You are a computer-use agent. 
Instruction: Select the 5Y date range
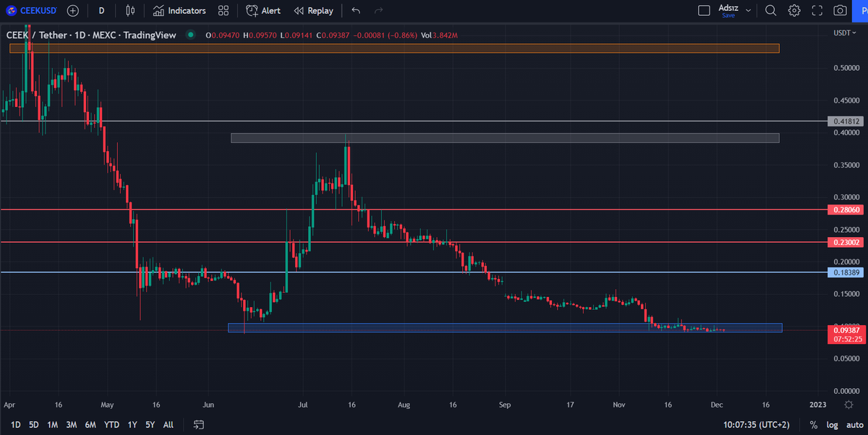click(x=150, y=424)
